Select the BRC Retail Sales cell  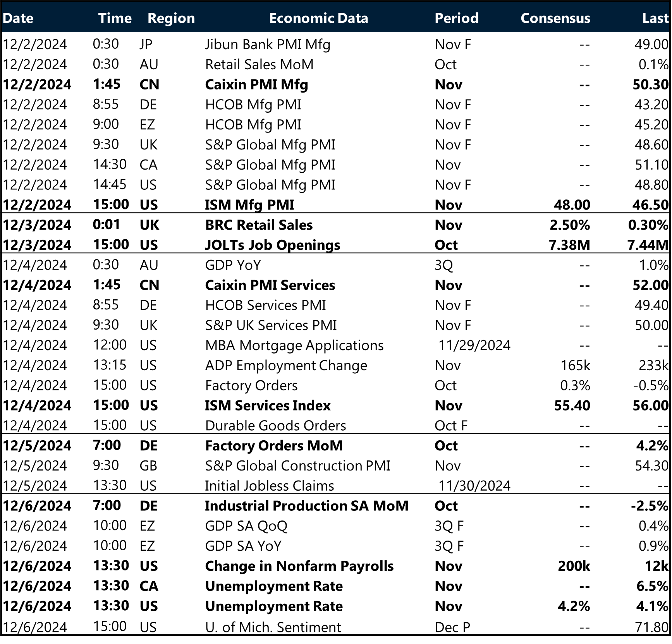point(259,225)
